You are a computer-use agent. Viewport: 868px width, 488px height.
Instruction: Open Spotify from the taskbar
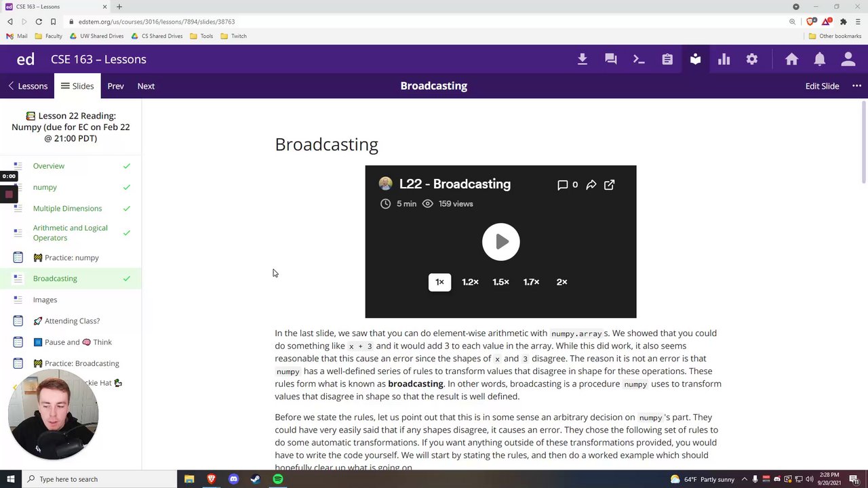(x=278, y=479)
